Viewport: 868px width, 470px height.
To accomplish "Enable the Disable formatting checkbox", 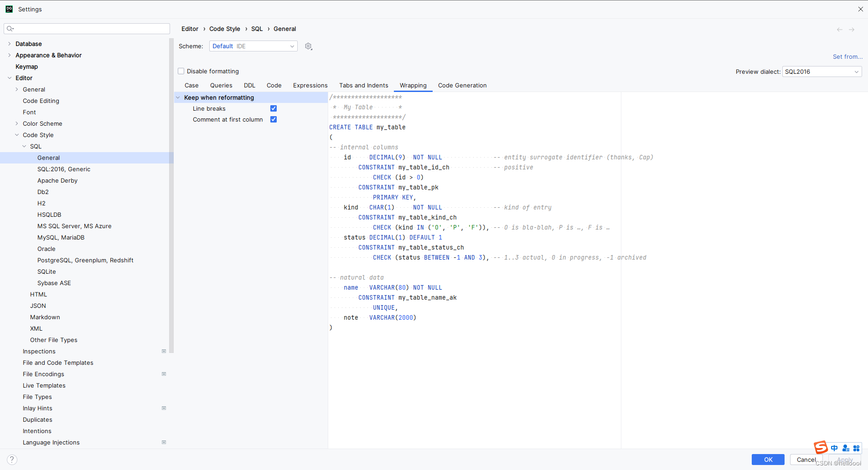I will coord(181,71).
